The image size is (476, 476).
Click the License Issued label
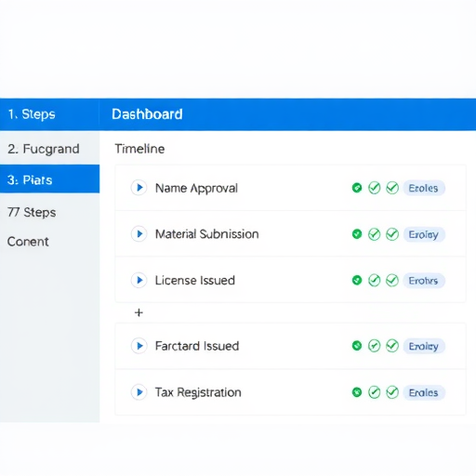(195, 281)
